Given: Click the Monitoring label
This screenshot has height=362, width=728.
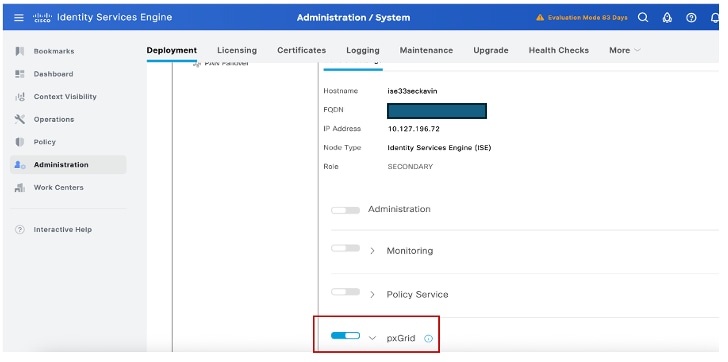Looking at the screenshot, I should click(410, 251).
